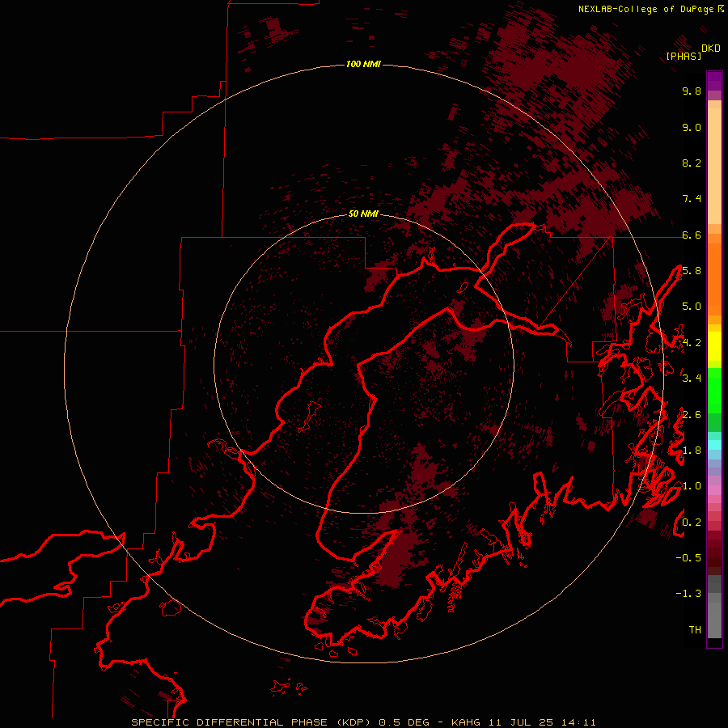This screenshot has width=728, height=728.
Task: Click the 8.2 value on the color scale
Action: pyautogui.click(x=692, y=163)
